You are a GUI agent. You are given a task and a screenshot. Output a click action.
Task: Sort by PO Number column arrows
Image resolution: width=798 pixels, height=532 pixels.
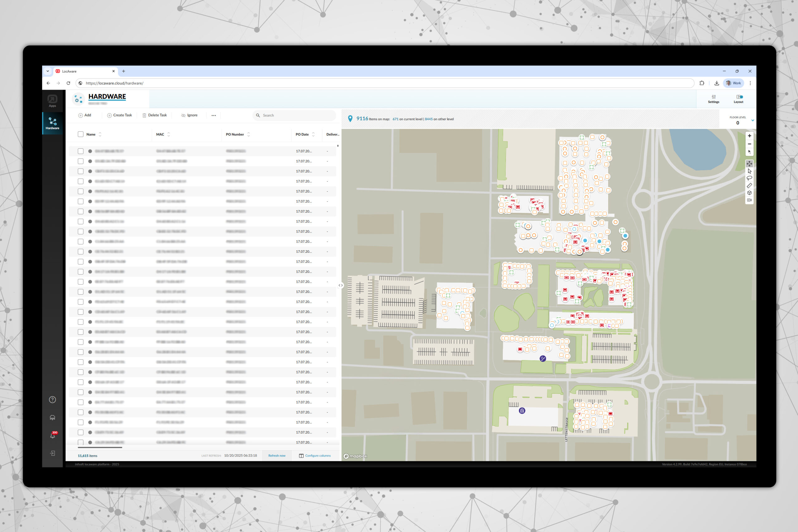(249, 134)
